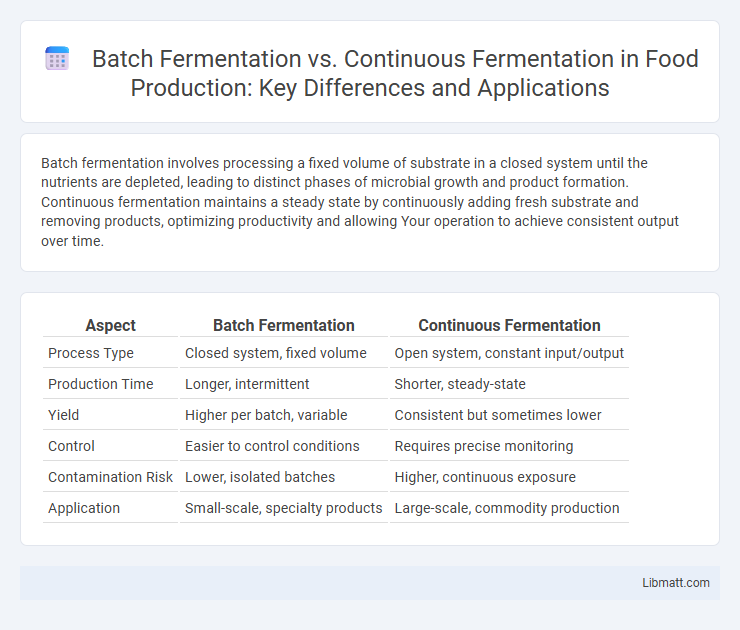Click the 'Process Type' row label
The height and width of the screenshot is (630, 740).
coord(91,353)
